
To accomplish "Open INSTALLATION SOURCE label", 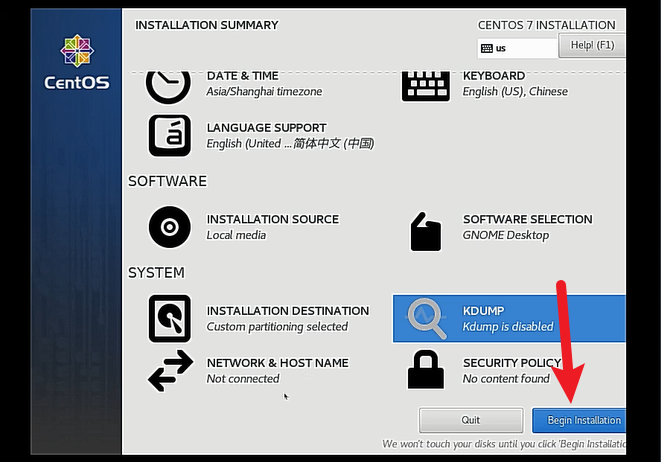I will [273, 219].
